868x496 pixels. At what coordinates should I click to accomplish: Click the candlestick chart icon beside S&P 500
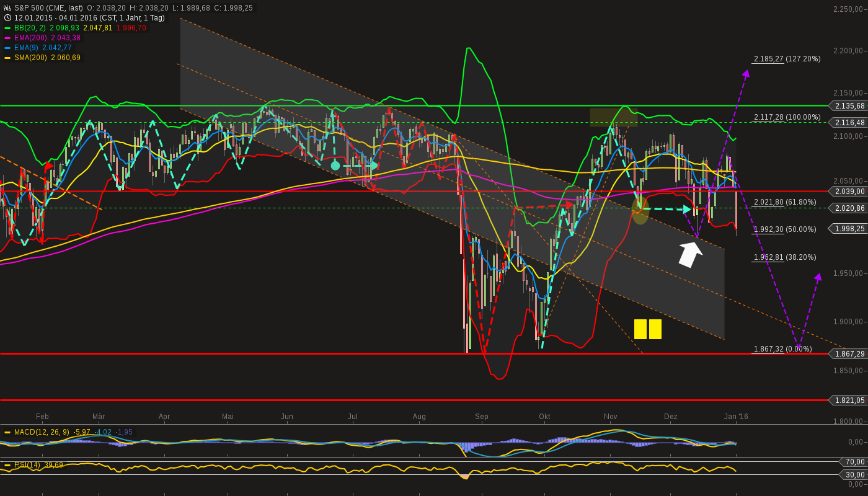click(6, 9)
